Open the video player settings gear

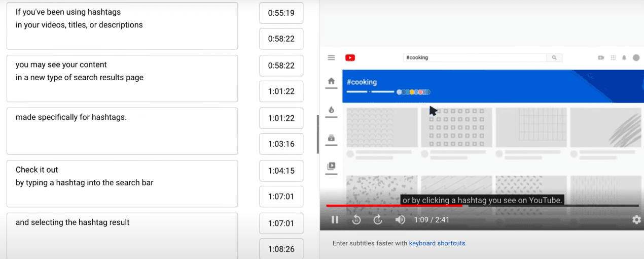(636, 220)
